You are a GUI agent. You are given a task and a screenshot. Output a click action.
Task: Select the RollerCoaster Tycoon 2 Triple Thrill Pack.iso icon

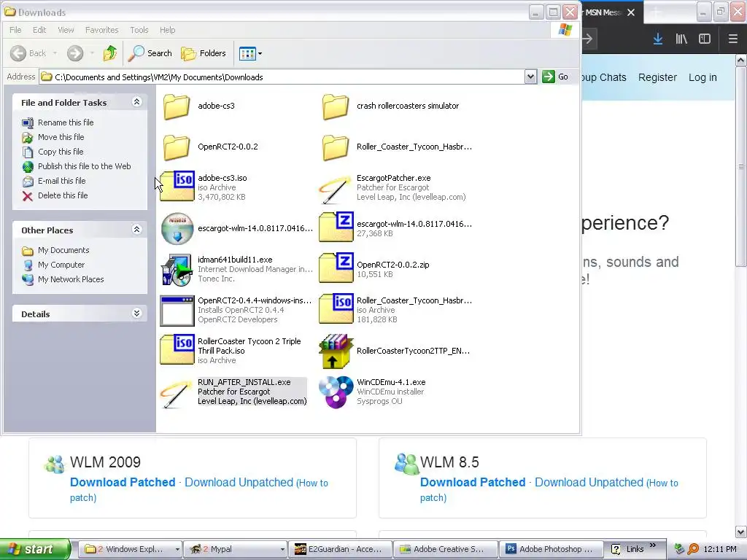pyautogui.click(x=177, y=350)
